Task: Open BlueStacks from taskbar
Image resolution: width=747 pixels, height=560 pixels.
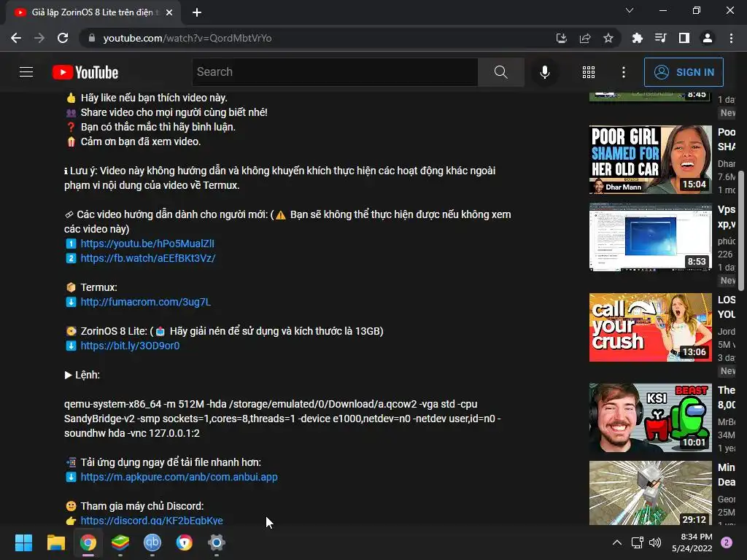Action: [120, 542]
